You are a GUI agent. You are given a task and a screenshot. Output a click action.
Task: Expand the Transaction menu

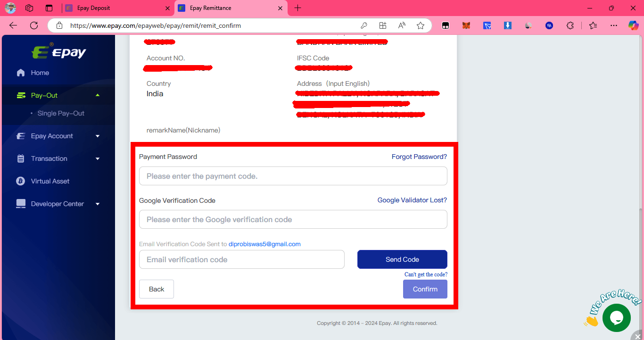[x=98, y=158]
